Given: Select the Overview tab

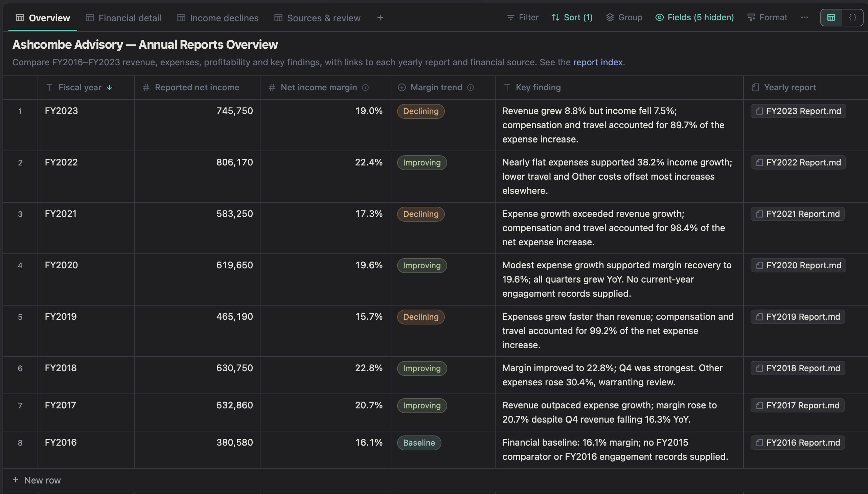Looking at the screenshot, I should click(x=43, y=18).
